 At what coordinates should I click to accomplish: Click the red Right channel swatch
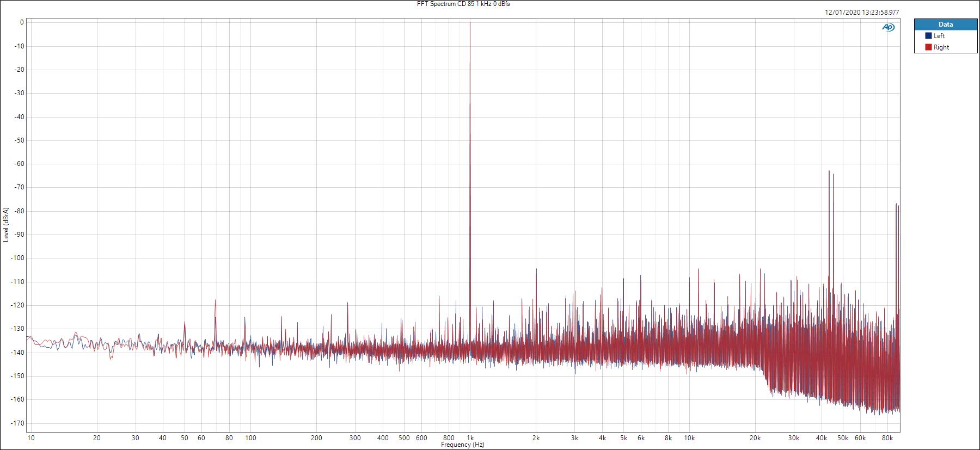click(x=928, y=47)
